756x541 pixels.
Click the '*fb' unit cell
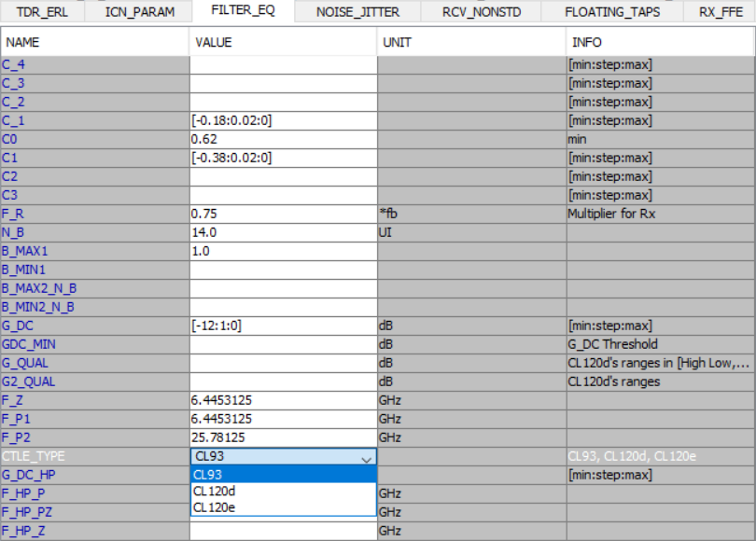point(471,214)
